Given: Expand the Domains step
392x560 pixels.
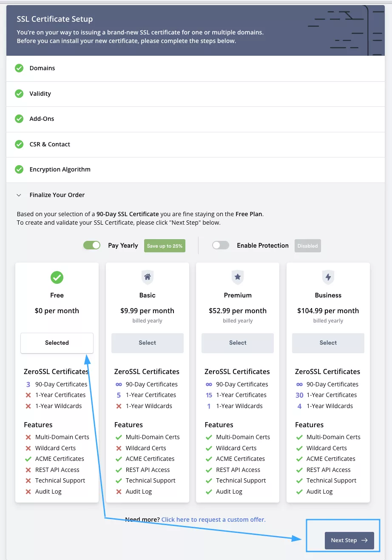Looking at the screenshot, I should [42, 68].
